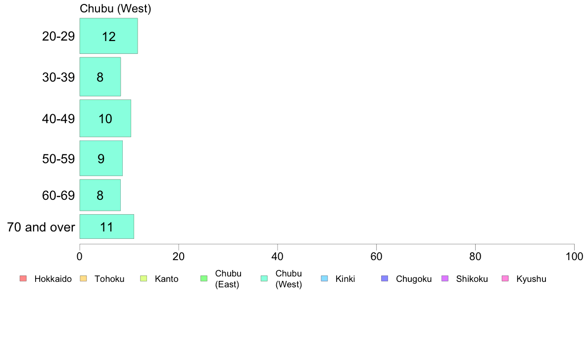The height and width of the screenshot is (364, 588).
Task: Click the Kanto yellow-green legend swatch
Action: click(x=144, y=278)
